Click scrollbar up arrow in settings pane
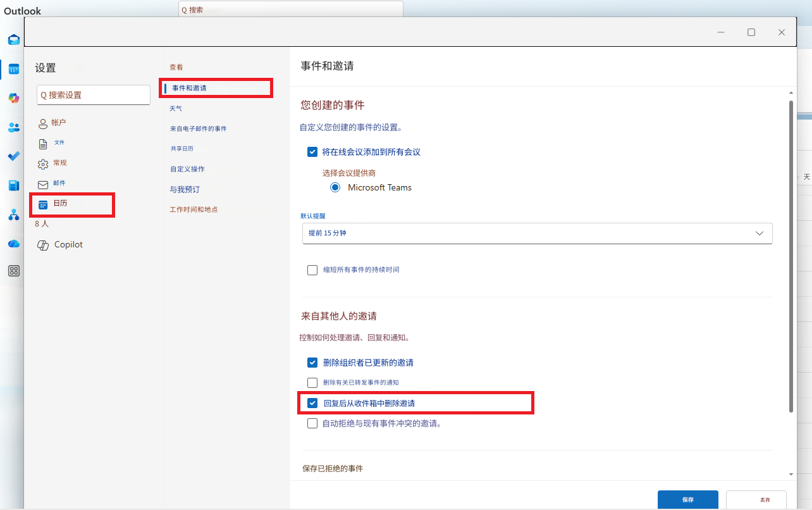The width and height of the screenshot is (812, 510). pos(791,94)
